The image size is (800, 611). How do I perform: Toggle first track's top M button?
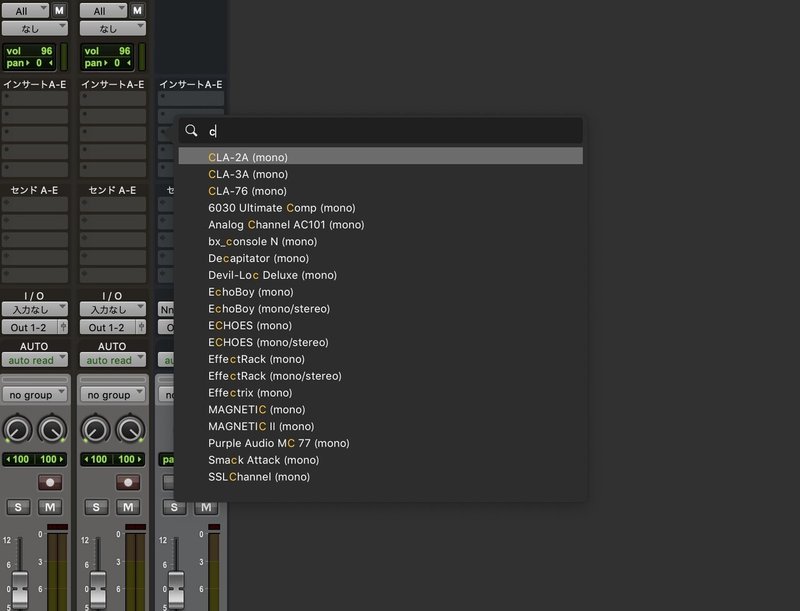tap(59, 10)
